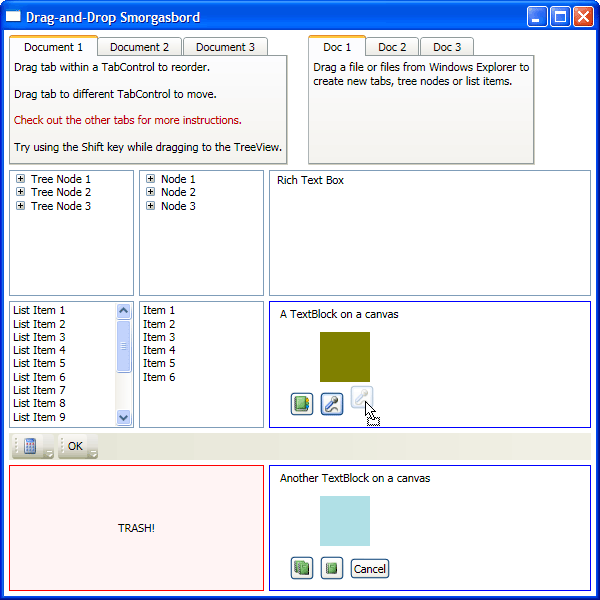The width and height of the screenshot is (600, 600).
Task: Click 'A TextBlock on a canvas' text
Action: 339,314
